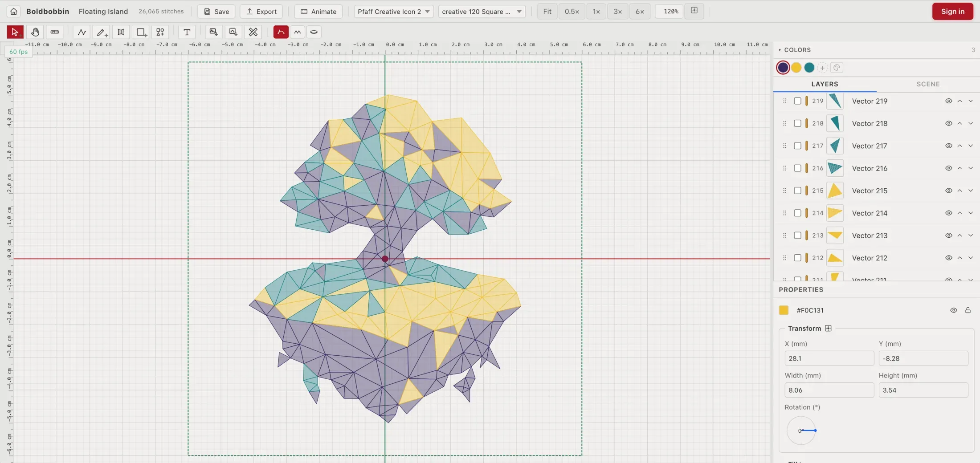
Task: Select the column/warp shape tool
Action: point(121,32)
